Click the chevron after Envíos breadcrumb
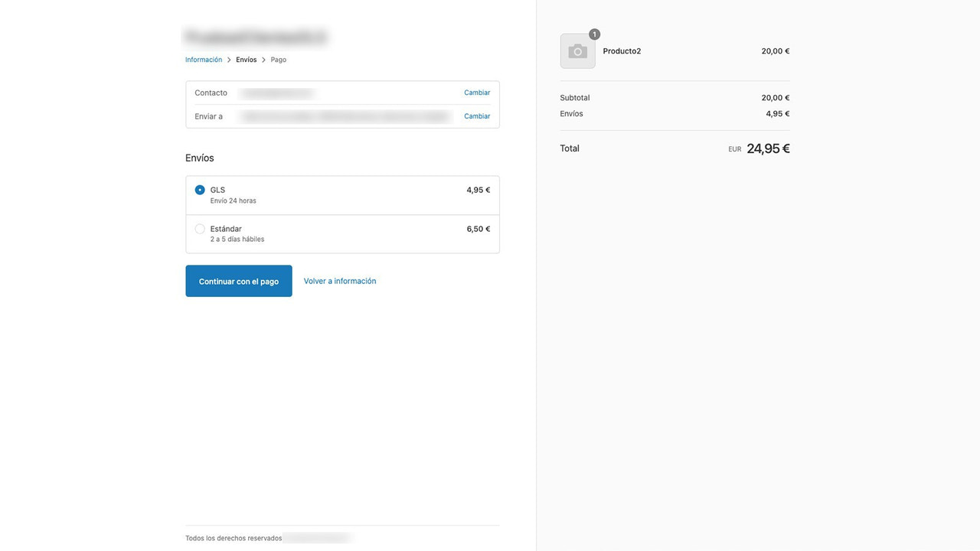 point(263,59)
